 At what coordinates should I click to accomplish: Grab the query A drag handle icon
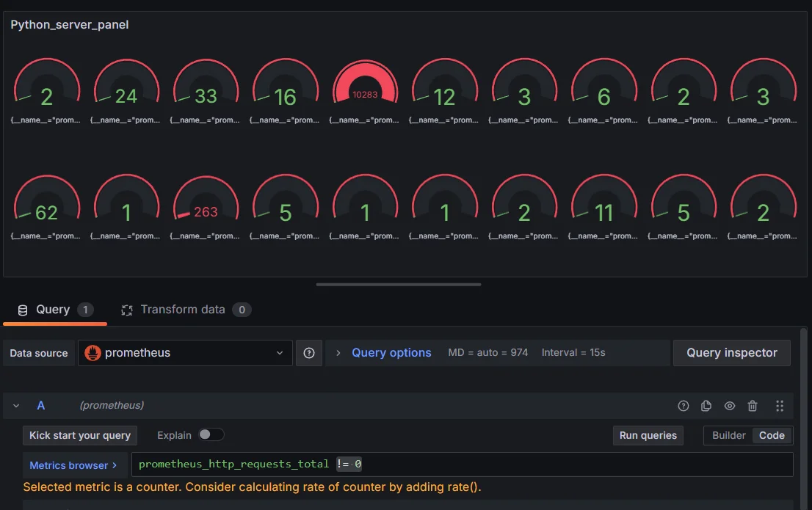click(780, 406)
